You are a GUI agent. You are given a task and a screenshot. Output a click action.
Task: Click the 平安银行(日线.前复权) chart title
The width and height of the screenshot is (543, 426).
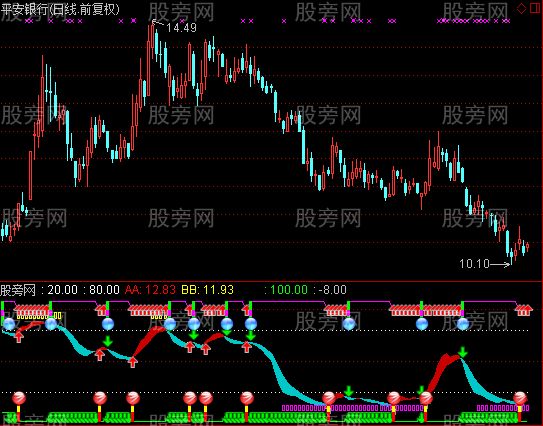tap(60, 9)
